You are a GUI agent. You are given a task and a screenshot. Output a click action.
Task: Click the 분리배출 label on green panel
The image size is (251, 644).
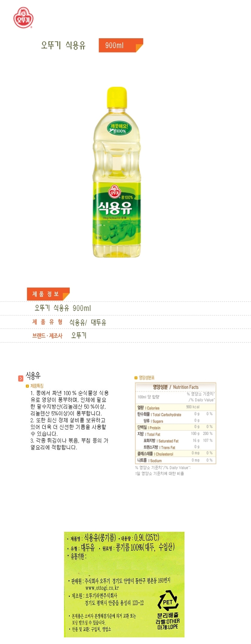pos(168,615)
